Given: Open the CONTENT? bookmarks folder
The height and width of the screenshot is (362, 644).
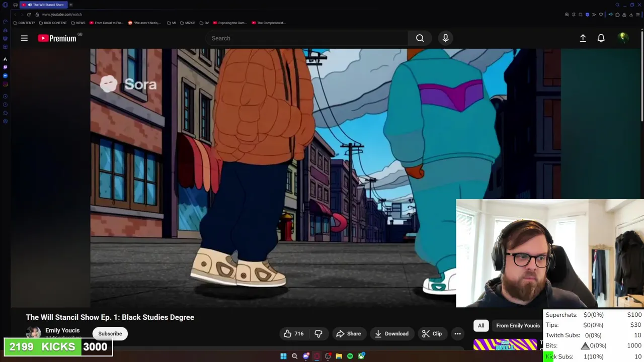Looking at the screenshot, I should (24, 23).
